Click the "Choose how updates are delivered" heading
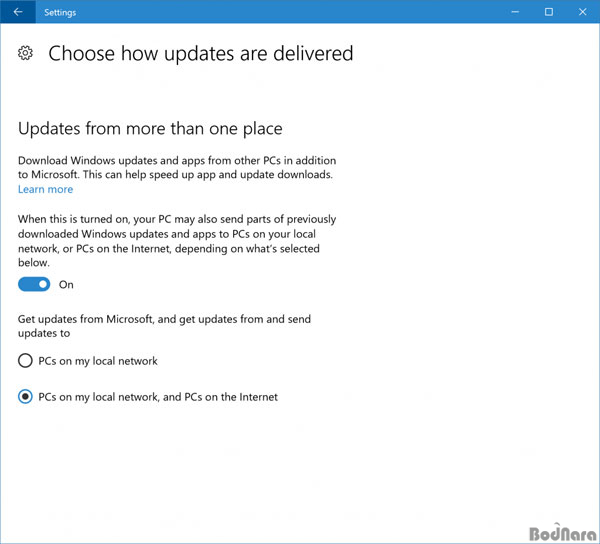This screenshot has width=600, height=544. 201,53
